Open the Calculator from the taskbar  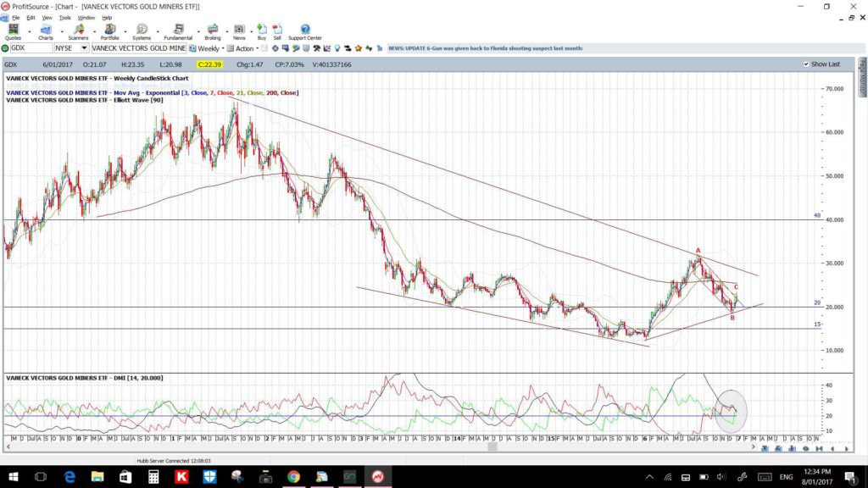[153, 476]
